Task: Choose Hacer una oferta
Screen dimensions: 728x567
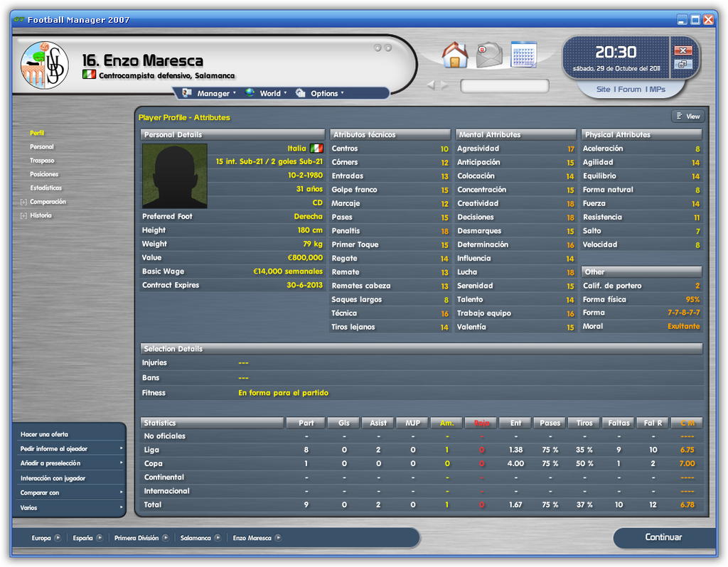Action: 44,434
